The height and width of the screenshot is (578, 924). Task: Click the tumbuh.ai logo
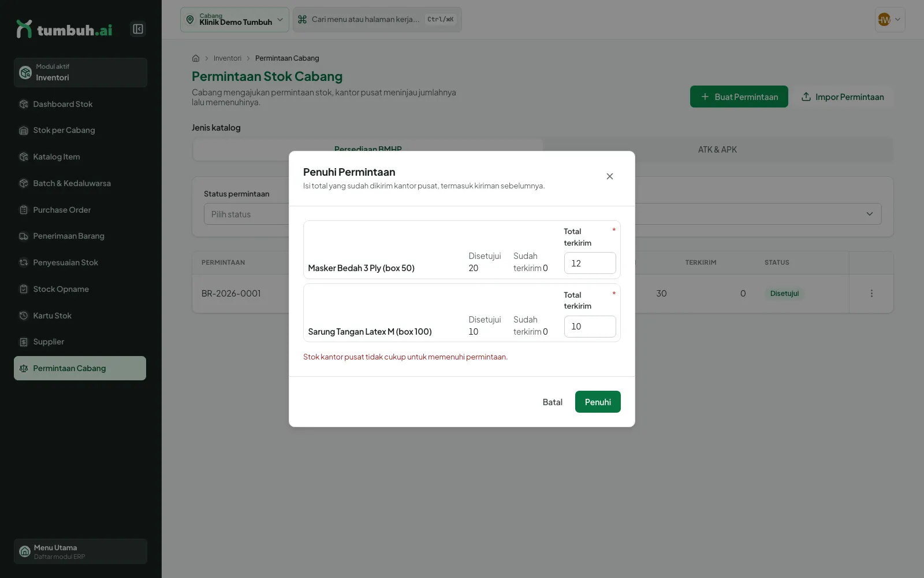click(x=64, y=29)
